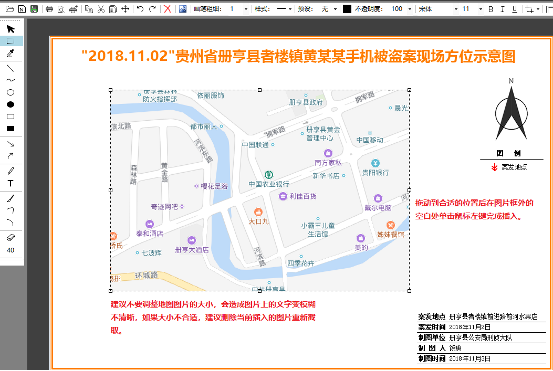Screen dimensions: 553x371
Task: Activate the text T tool
Action: pos(11,183)
